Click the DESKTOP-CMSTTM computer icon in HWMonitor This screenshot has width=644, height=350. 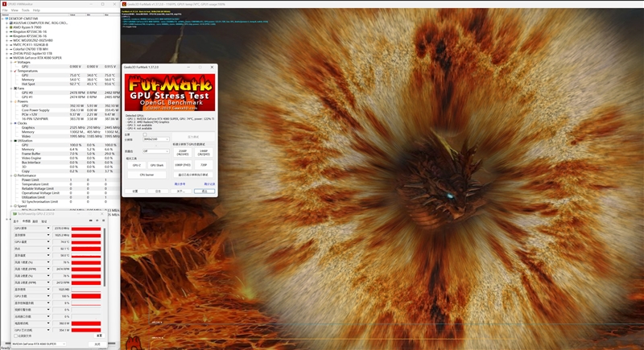pyautogui.click(x=6, y=19)
